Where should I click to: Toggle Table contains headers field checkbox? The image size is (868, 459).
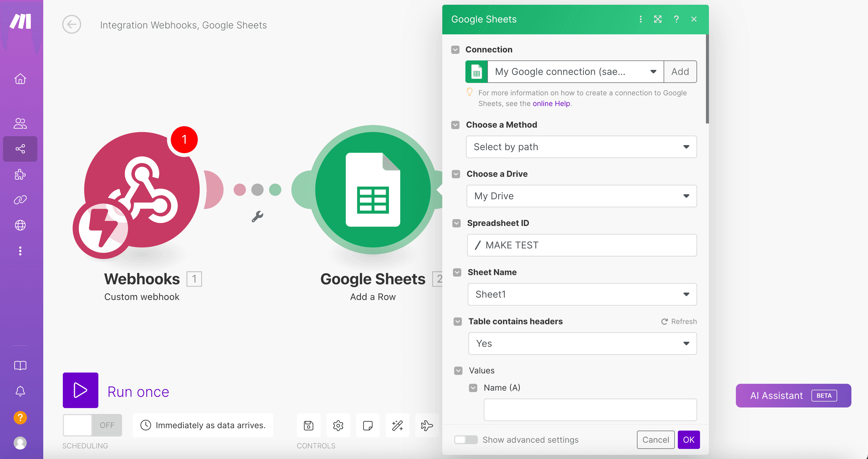point(458,321)
